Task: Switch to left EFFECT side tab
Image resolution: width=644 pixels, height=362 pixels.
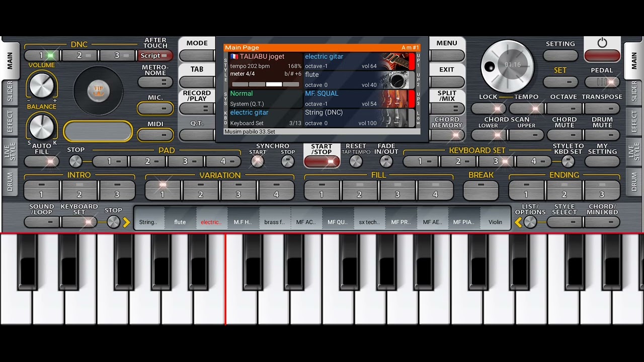Action: (9, 122)
